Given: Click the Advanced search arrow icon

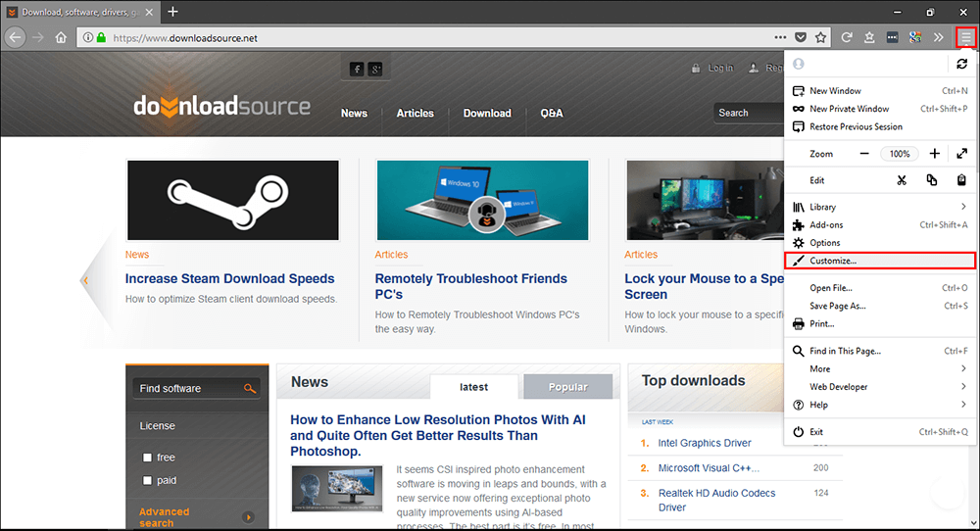Looking at the screenshot, I should pos(248,517).
